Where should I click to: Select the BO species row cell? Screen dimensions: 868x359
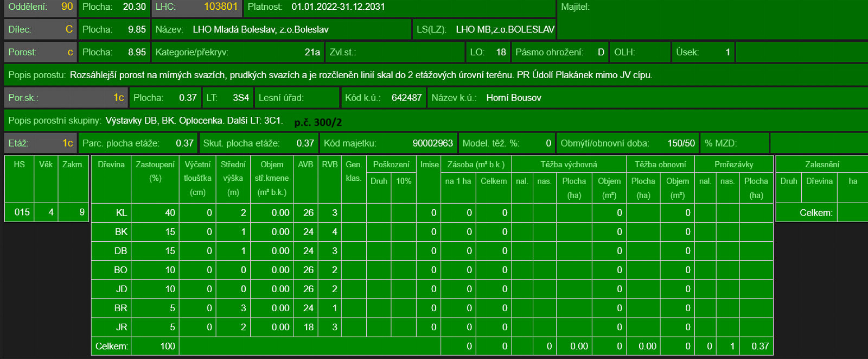click(x=111, y=270)
